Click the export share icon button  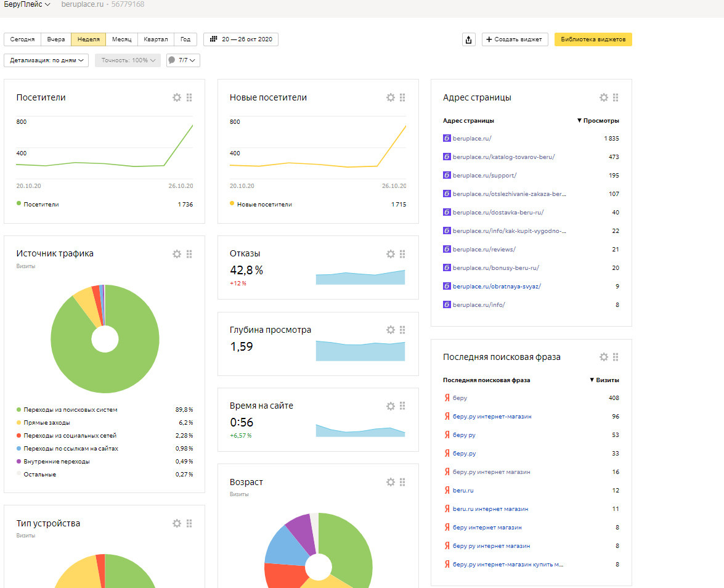pos(469,39)
